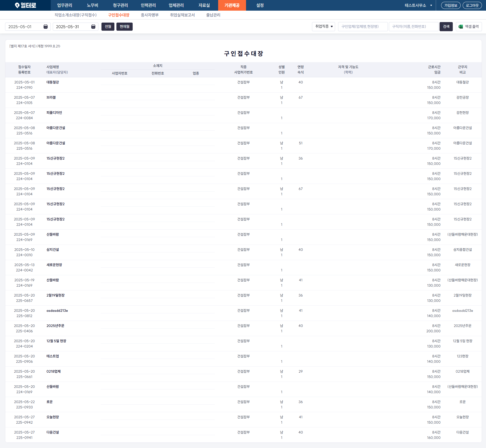The image size is (486, 448).
Task: Switch to the 종사자명부 tab
Action: click(150, 15)
